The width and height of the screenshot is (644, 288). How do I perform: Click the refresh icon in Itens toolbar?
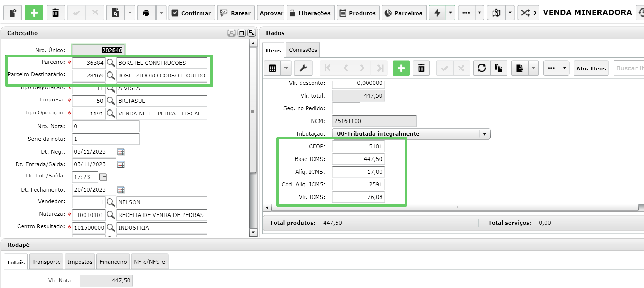coord(482,68)
